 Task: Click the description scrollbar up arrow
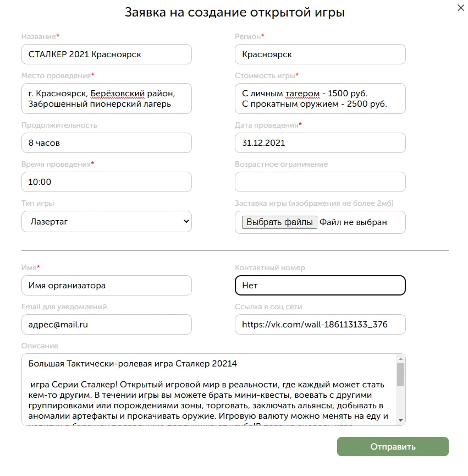coord(400,359)
